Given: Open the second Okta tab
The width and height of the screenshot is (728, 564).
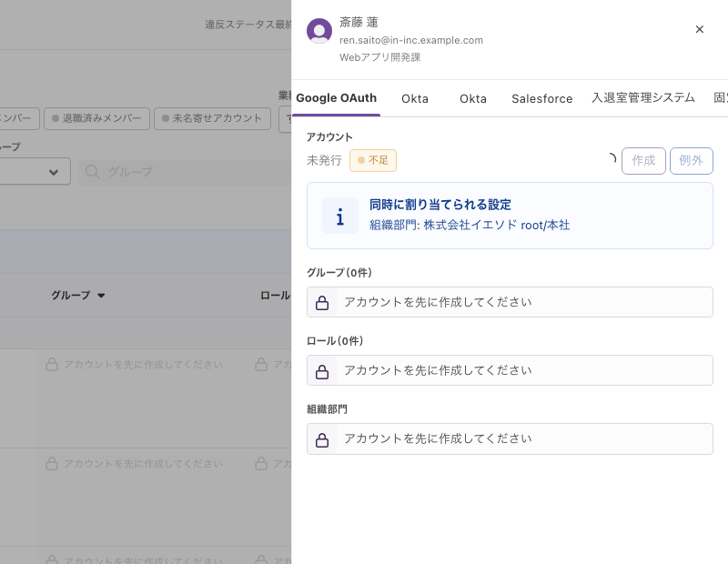Looking at the screenshot, I should point(473,99).
